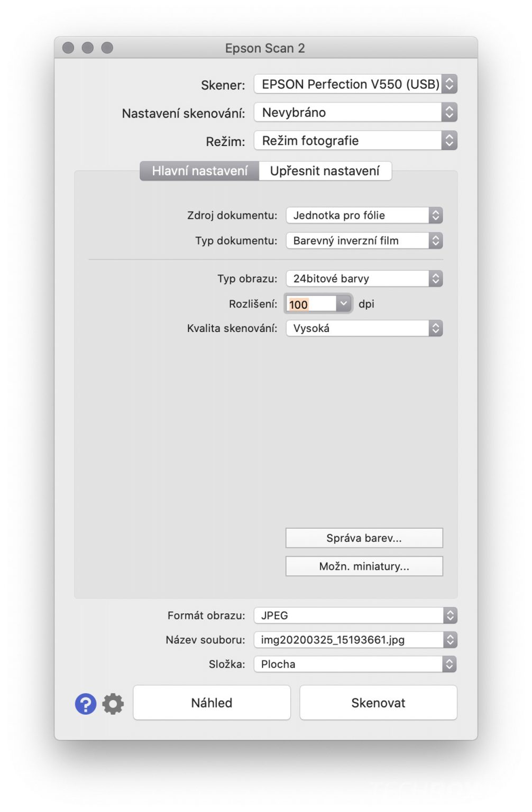Open the gear configuration icon
The height and width of the screenshot is (812, 532).
[113, 704]
